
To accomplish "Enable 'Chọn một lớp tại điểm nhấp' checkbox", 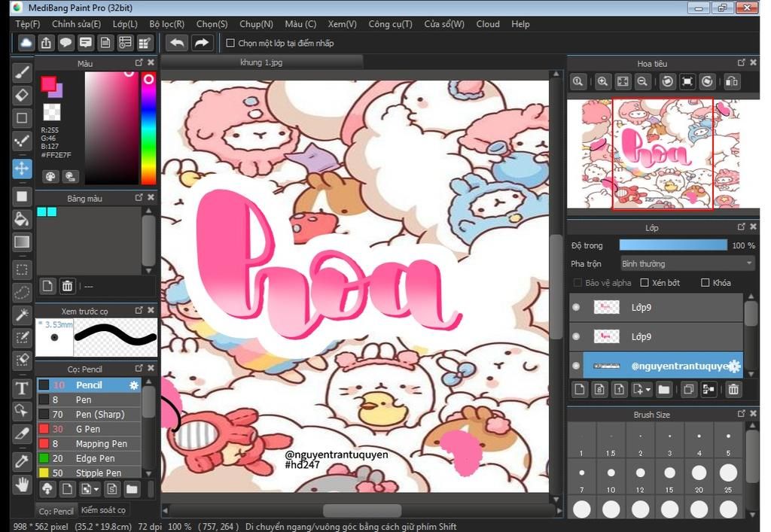I will [230, 43].
